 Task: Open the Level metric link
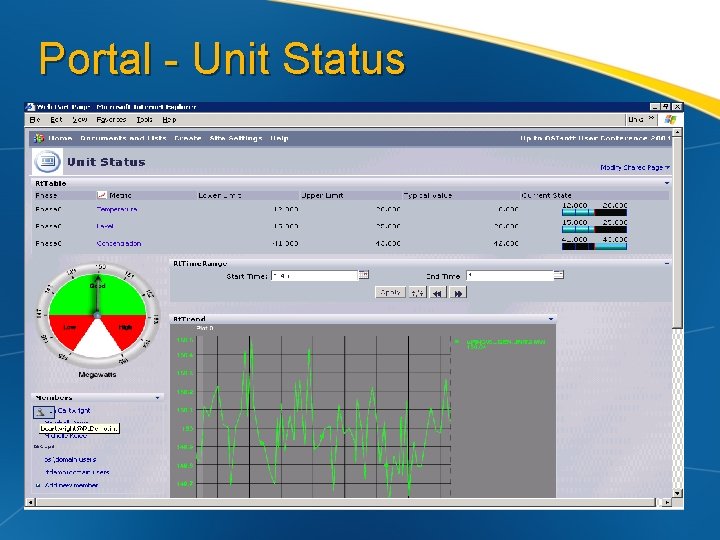click(x=105, y=226)
